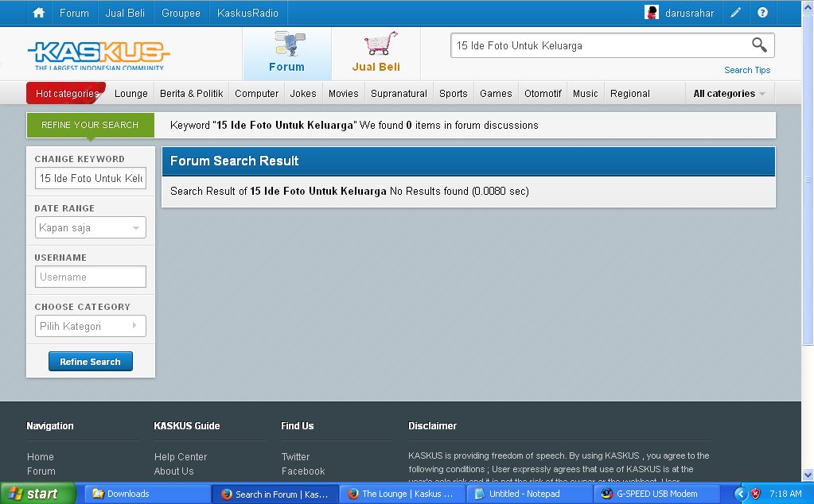Click the Refine Search button
The image size is (814, 504).
(91, 362)
